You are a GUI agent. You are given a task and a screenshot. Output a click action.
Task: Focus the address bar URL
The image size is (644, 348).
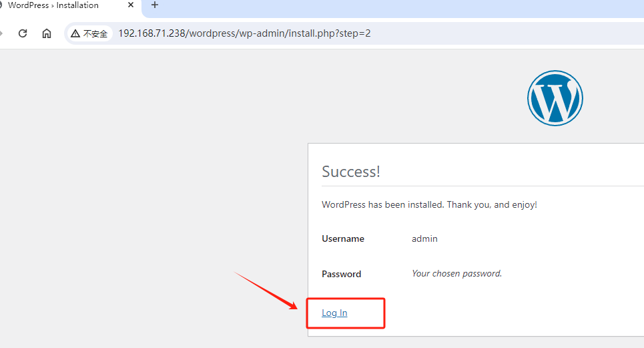pos(244,33)
